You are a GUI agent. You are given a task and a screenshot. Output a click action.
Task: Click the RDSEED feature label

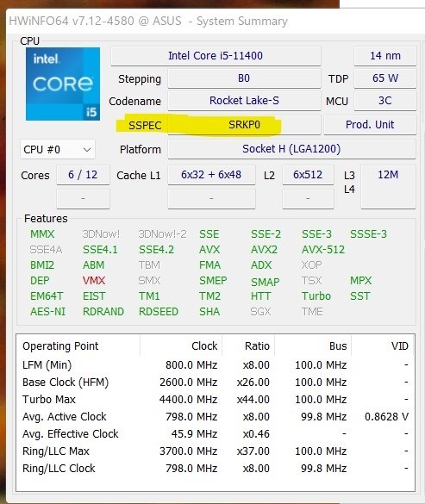point(159,312)
